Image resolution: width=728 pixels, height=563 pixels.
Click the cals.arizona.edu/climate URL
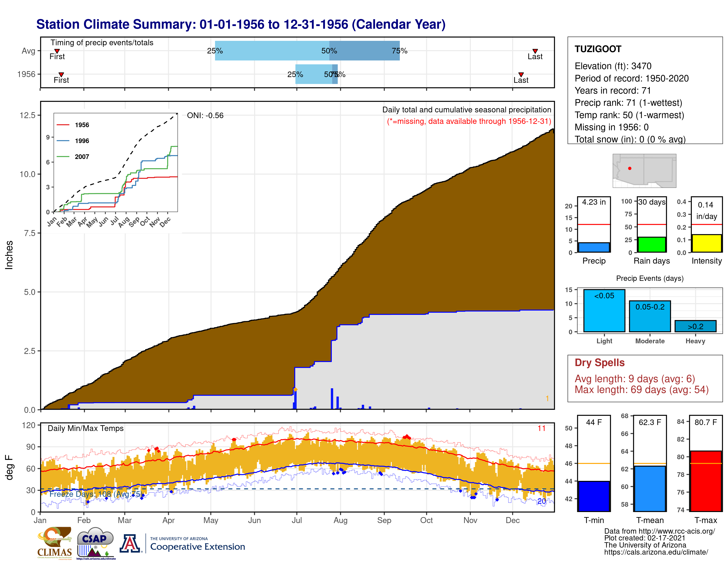coord(656,552)
